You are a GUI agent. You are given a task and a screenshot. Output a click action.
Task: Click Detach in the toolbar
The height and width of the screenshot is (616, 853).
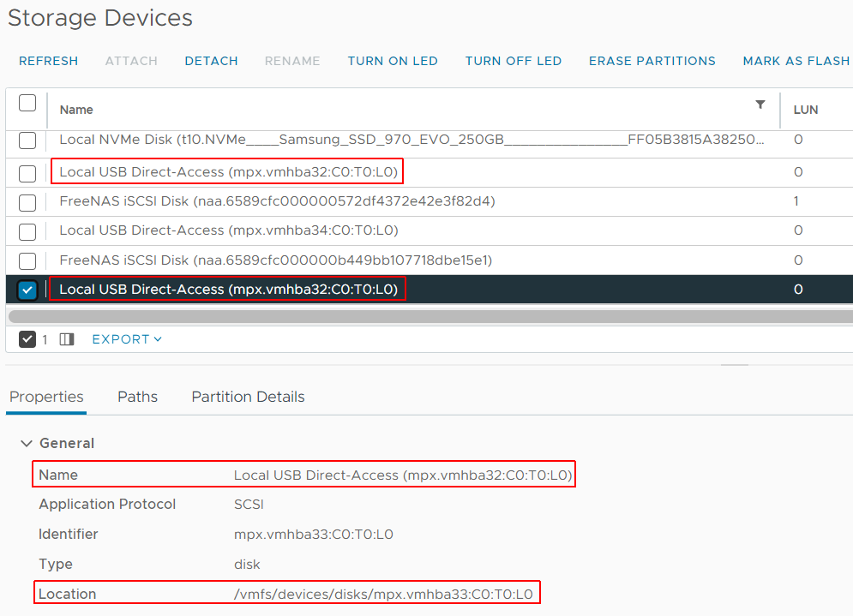click(x=211, y=61)
